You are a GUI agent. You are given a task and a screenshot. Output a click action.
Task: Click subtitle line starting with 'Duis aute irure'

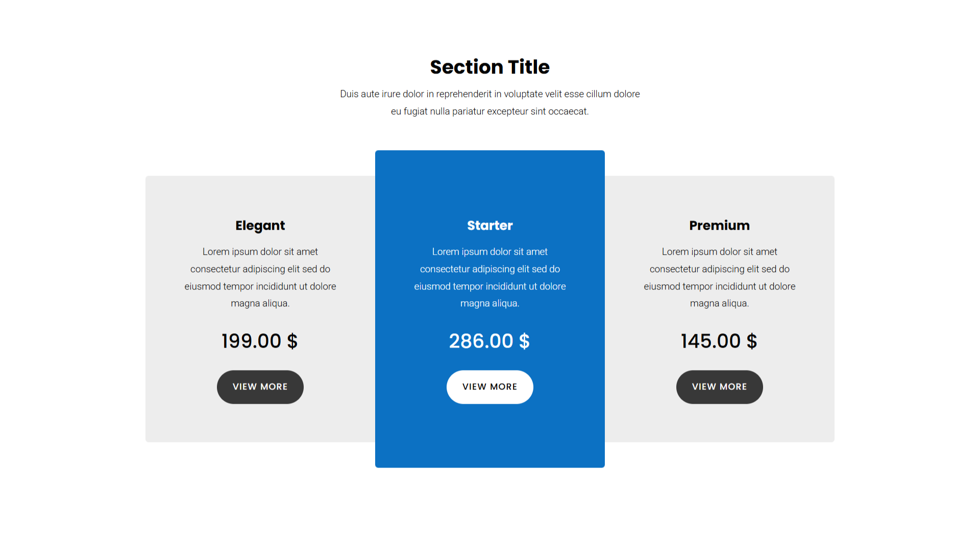489,94
